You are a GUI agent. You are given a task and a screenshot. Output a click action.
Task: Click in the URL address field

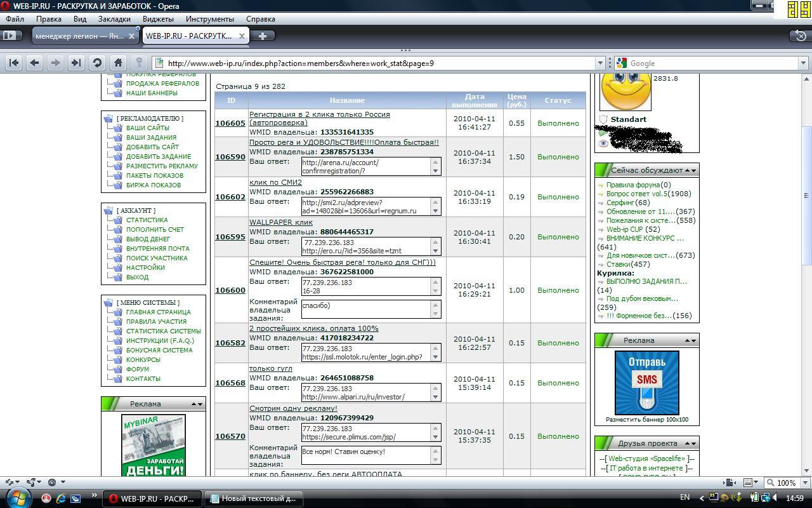point(379,63)
